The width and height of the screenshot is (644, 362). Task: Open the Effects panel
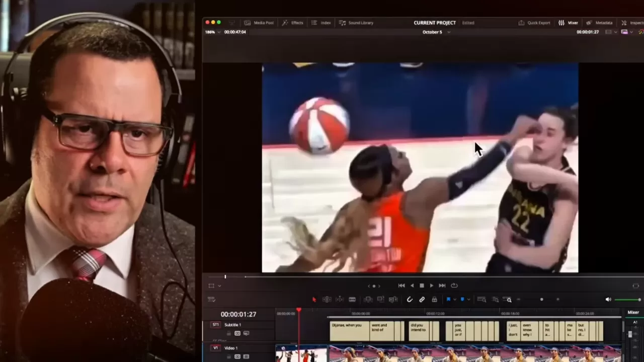point(293,23)
